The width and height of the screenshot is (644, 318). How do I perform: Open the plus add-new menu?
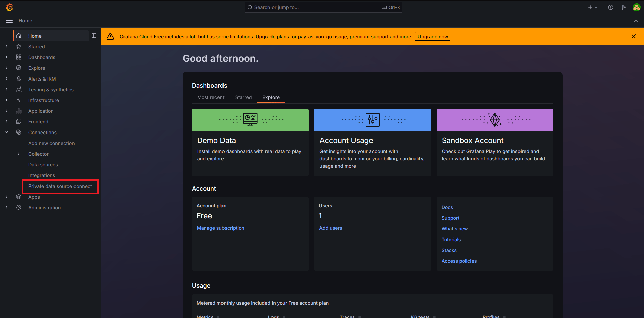click(x=593, y=7)
